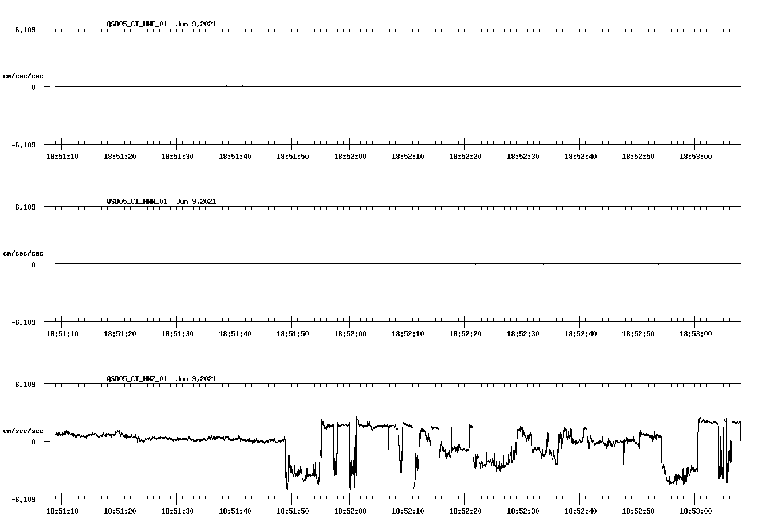The height and width of the screenshot is (532, 782).
Task: Click the cm/sec/sec unit label on the HNN plot
Action: (x=23, y=253)
